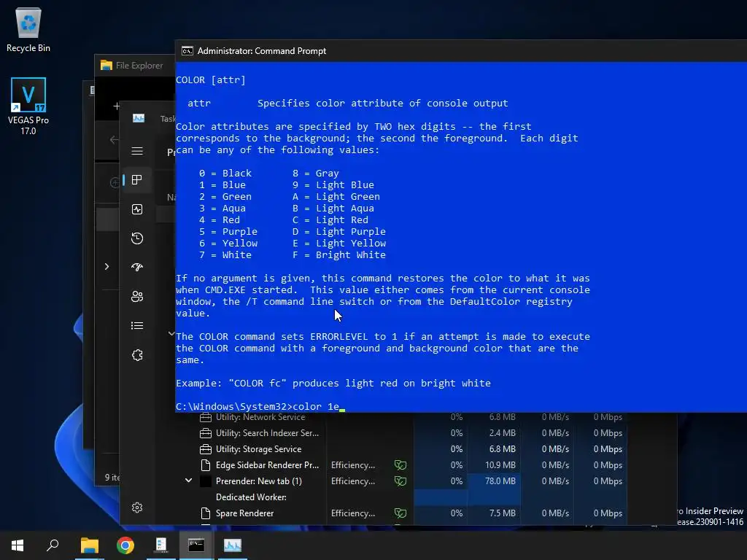Open the VEGAS Pro 17.0 shortcut
This screenshot has height=560, width=747.
[28, 106]
